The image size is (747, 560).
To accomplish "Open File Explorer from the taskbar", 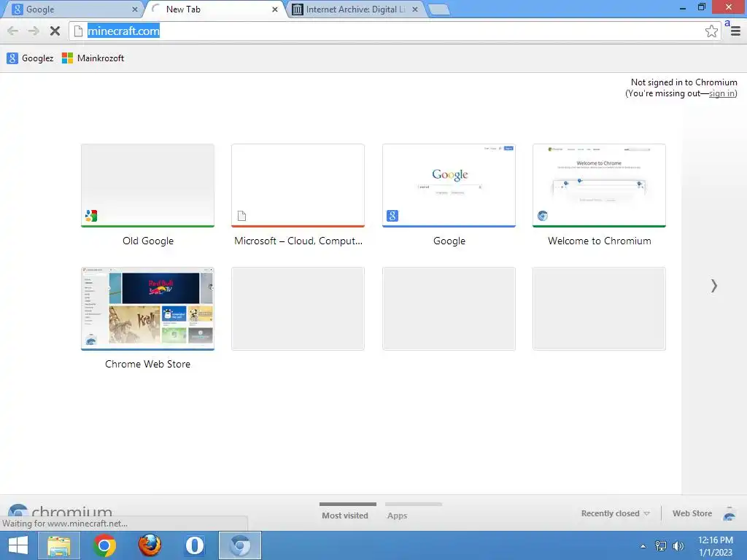I will pos(58,545).
